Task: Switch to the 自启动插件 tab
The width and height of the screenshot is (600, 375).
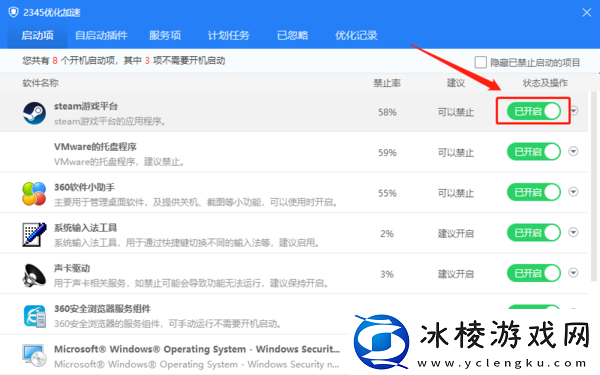Action: [101, 35]
